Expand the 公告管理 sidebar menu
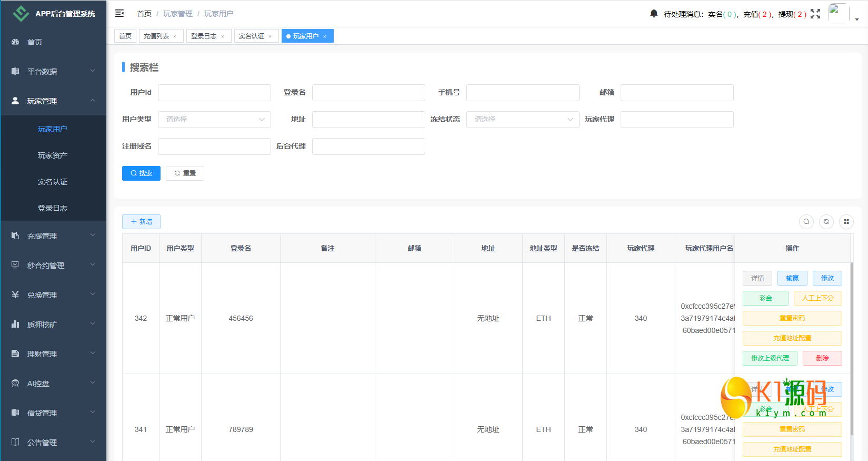This screenshot has width=868, height=461. point(53,443)
